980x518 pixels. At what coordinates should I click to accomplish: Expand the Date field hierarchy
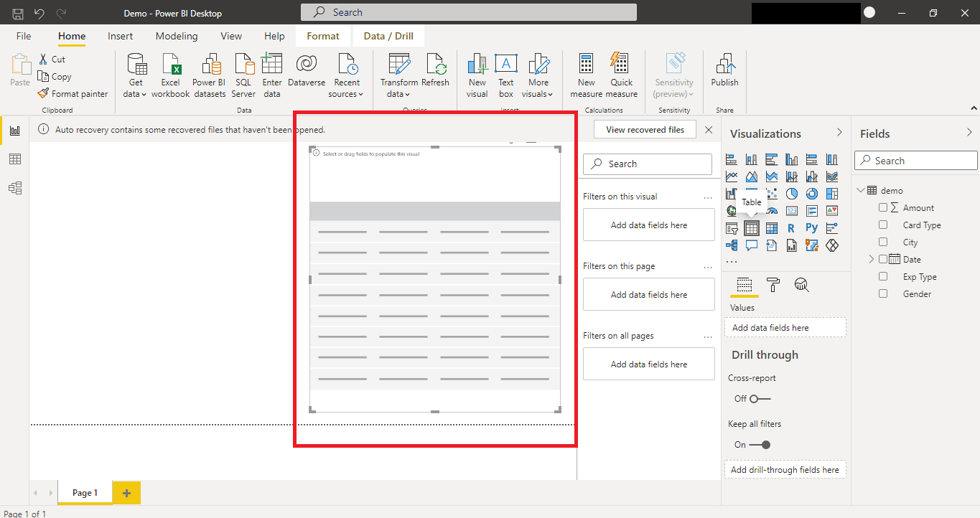click(872, 259)
